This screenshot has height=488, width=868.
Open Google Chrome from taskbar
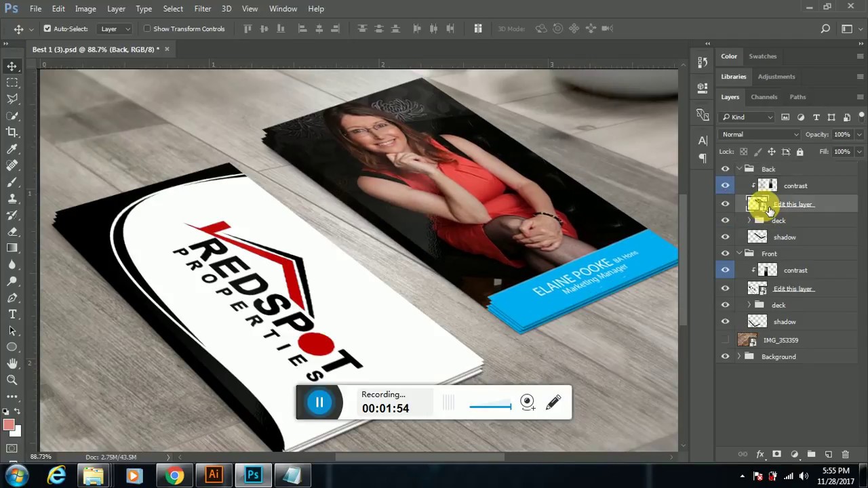point(174,475)
